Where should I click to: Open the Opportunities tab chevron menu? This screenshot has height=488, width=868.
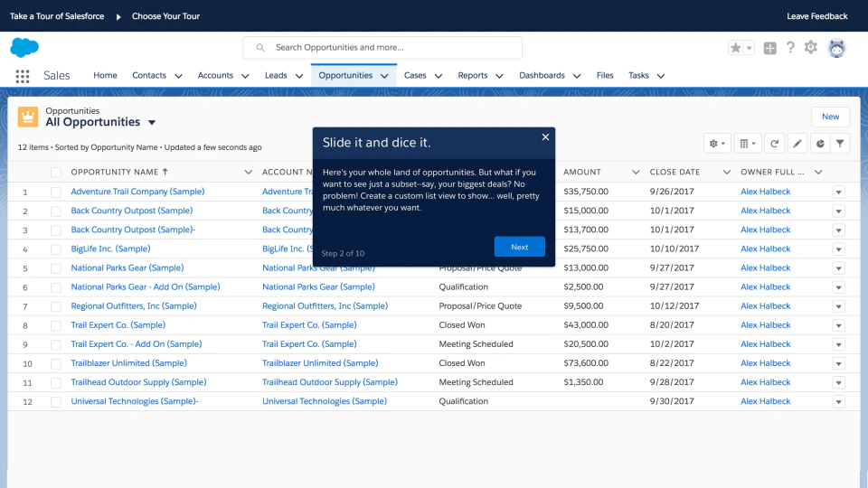point(384,76)
